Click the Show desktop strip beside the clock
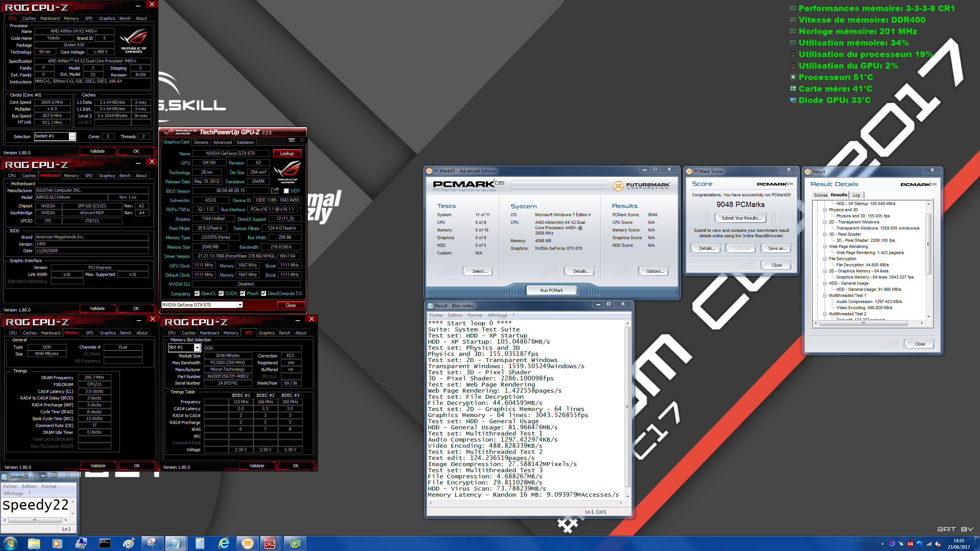 (x=977, y=544)
